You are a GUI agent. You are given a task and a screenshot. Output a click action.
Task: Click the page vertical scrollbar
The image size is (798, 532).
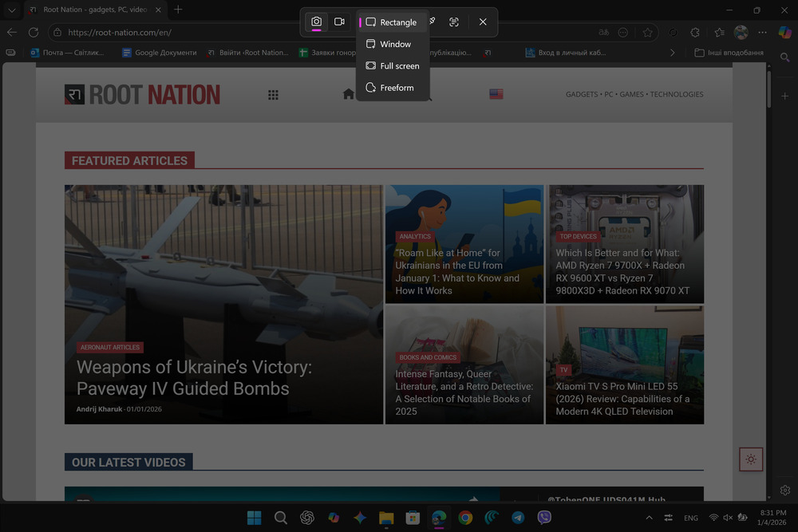[769, 89]
